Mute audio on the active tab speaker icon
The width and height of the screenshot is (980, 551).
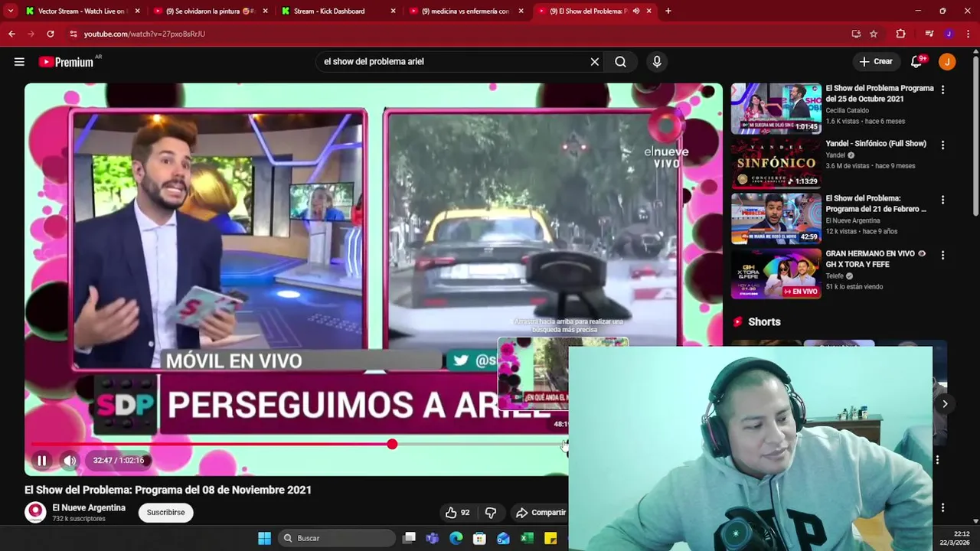[x=635, y=11]
